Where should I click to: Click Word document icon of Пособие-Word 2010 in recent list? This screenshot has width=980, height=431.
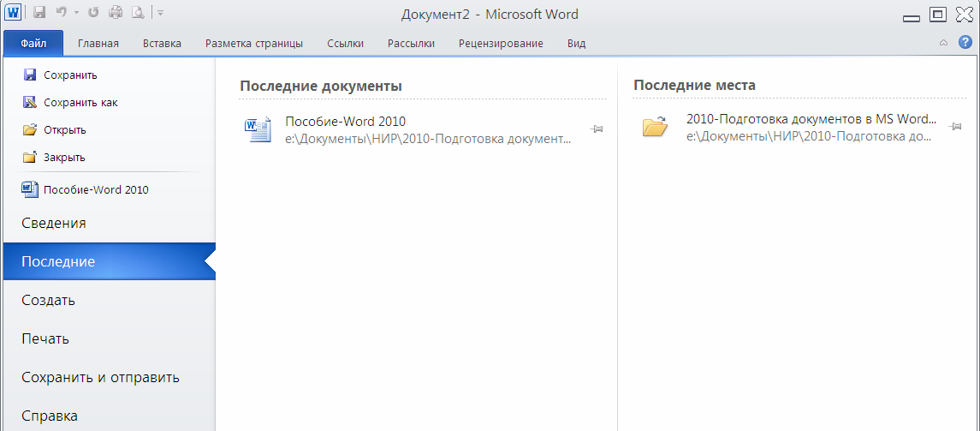pyautogui.click(x=258, y=129)
